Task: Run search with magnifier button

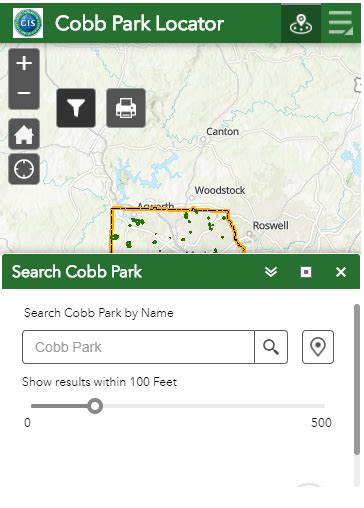Action: click(x=271, y=347)
